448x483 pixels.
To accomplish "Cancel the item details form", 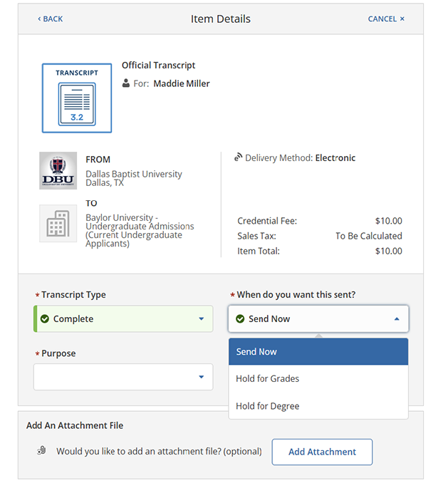I will [386, 19].
